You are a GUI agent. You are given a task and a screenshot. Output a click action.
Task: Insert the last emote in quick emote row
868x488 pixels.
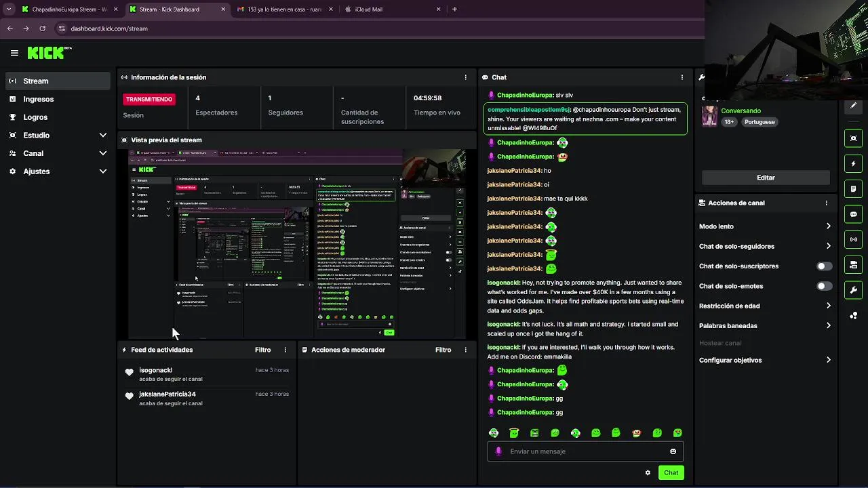coord(677,432)
